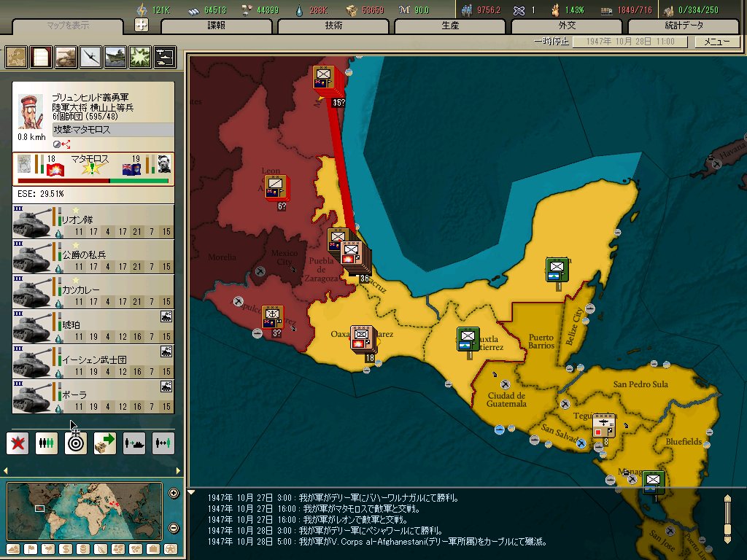Click the 一時停止 pause label
The width and height of the screenshot is (747, 560).
[x=551, y=42]
